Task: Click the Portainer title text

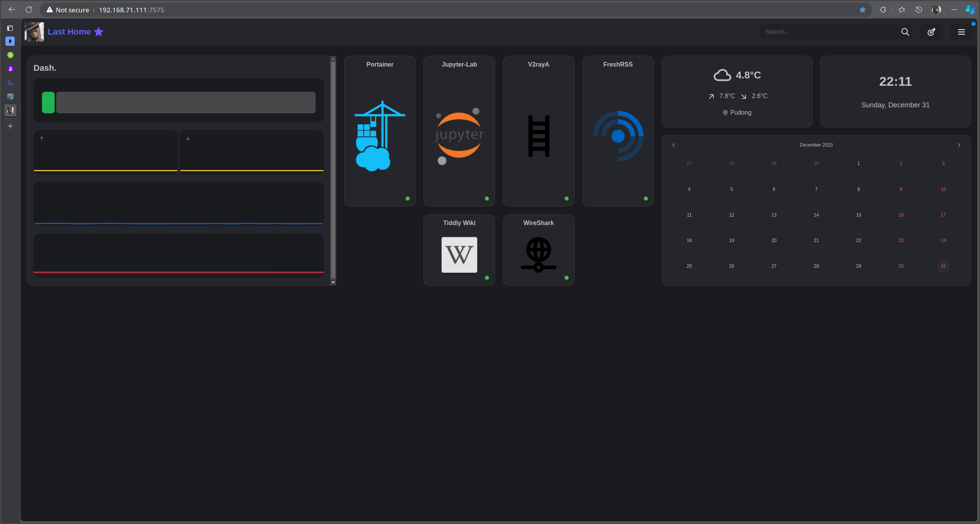Action: click(380, 65)
